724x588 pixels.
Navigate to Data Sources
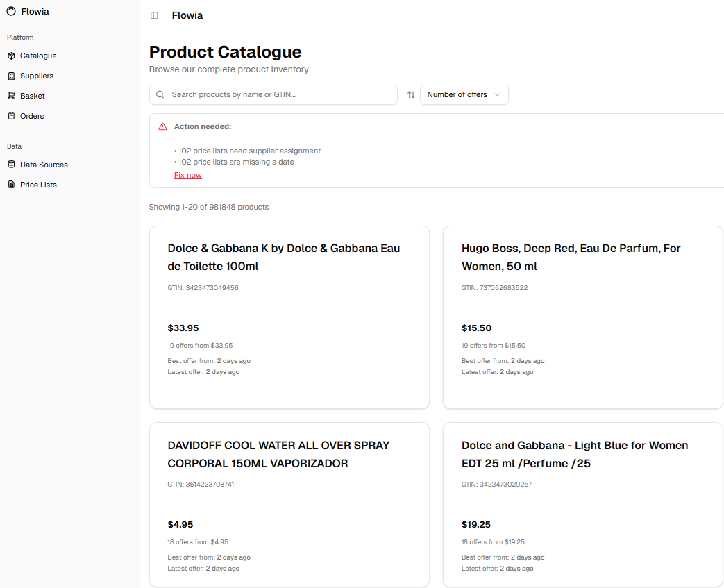tap(70, 165)
